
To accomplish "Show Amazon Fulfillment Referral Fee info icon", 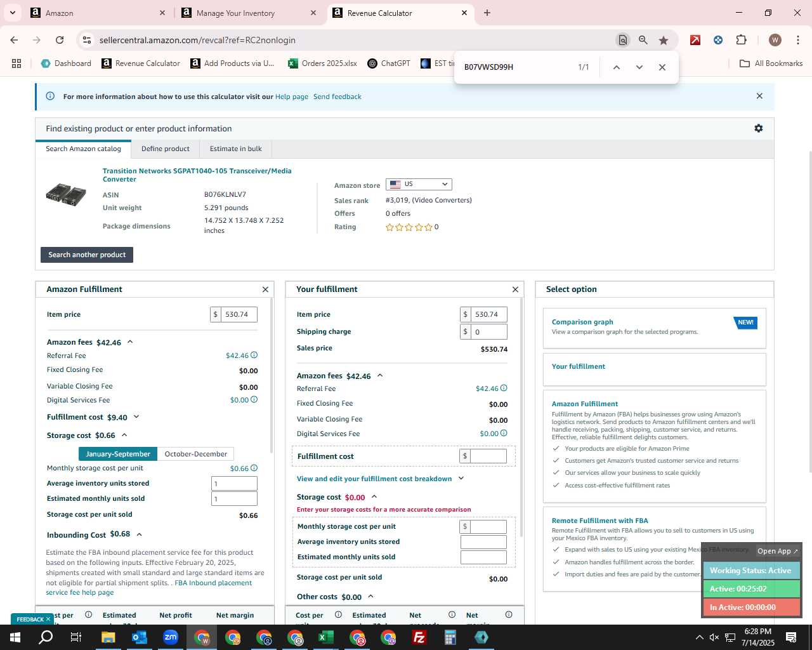I will pos(254,355).
